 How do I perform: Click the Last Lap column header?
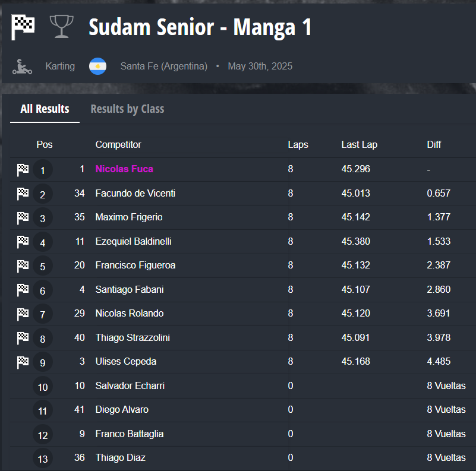pyautogui.click(x=359, y=144)
